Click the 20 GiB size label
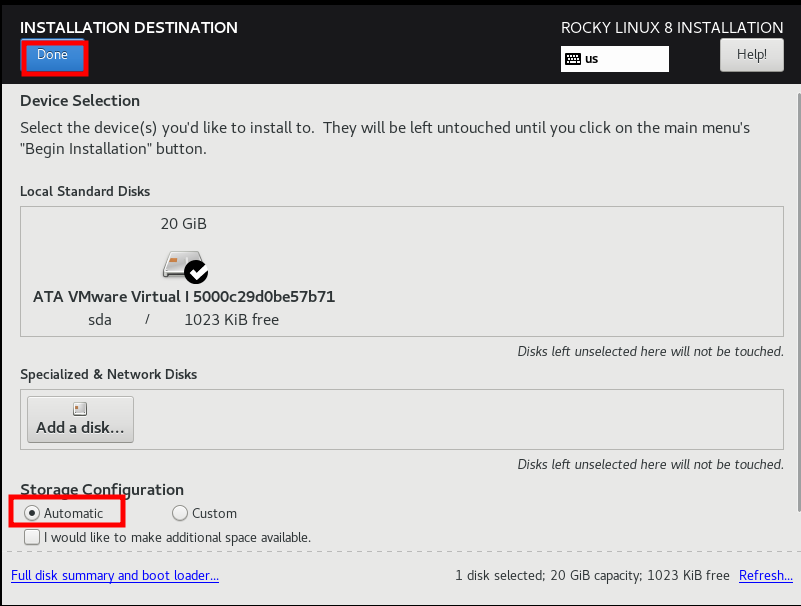801x606 pixels. pyautogui.click(x=183, y=224)
